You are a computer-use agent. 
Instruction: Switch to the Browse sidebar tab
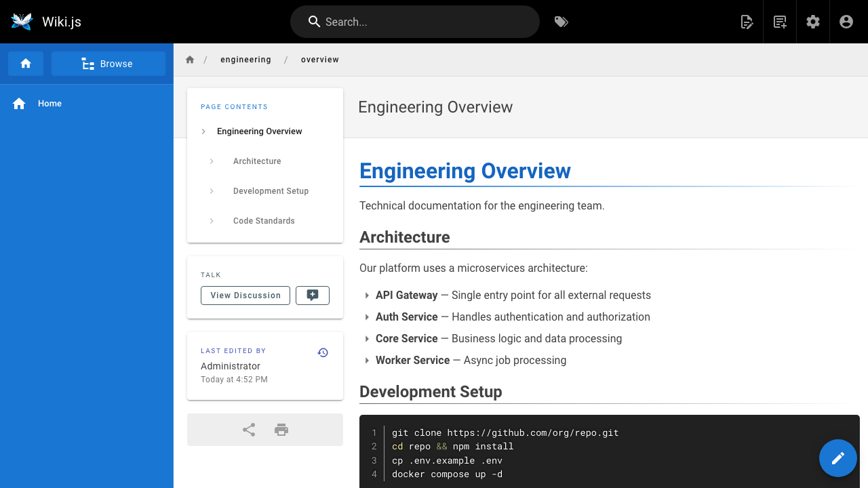108,64
